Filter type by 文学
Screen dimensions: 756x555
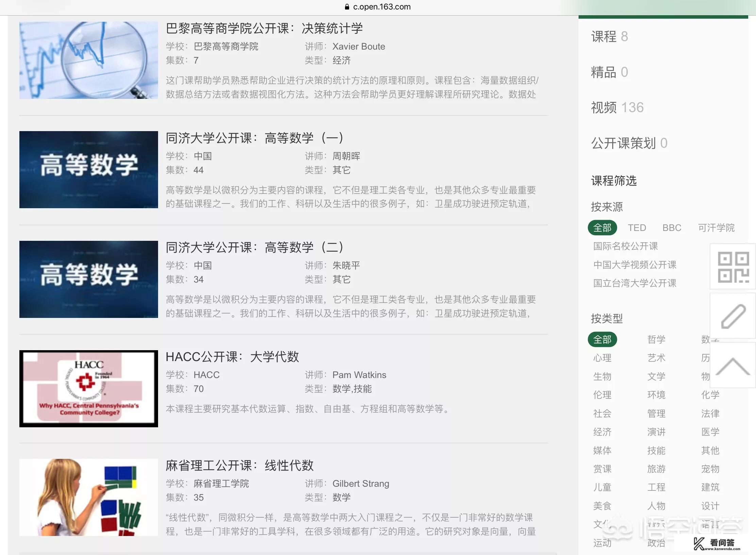pyautogui.click(x=656, y=376)
